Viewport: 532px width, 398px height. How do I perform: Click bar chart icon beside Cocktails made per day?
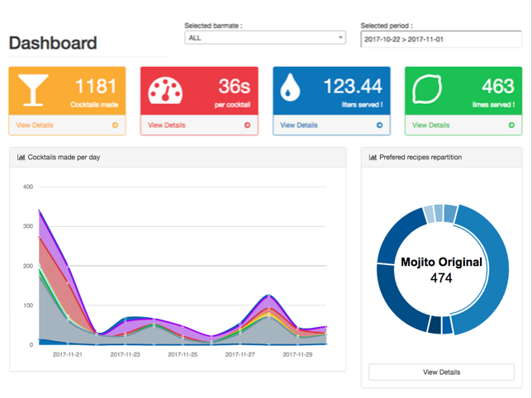tap(21, 157)
